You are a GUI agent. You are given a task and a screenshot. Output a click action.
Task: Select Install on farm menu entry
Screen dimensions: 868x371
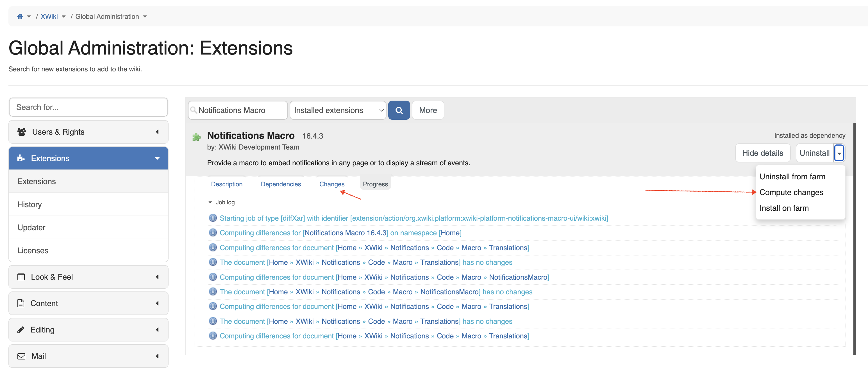click(784, 208)
